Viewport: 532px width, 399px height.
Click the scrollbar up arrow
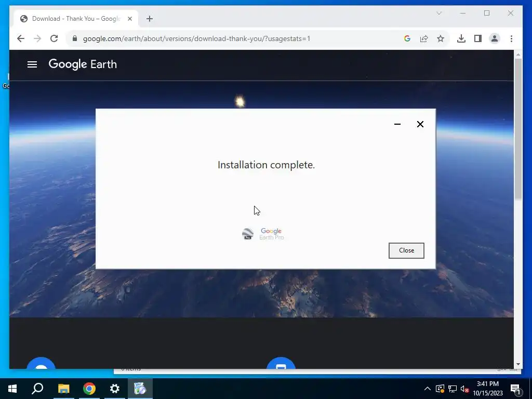click(x=518, y=54)
